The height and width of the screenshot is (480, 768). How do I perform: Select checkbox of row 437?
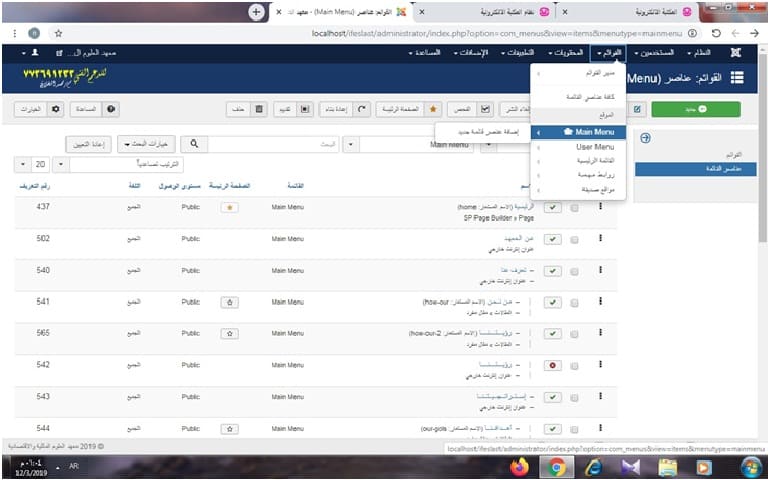tap(574, 208)
